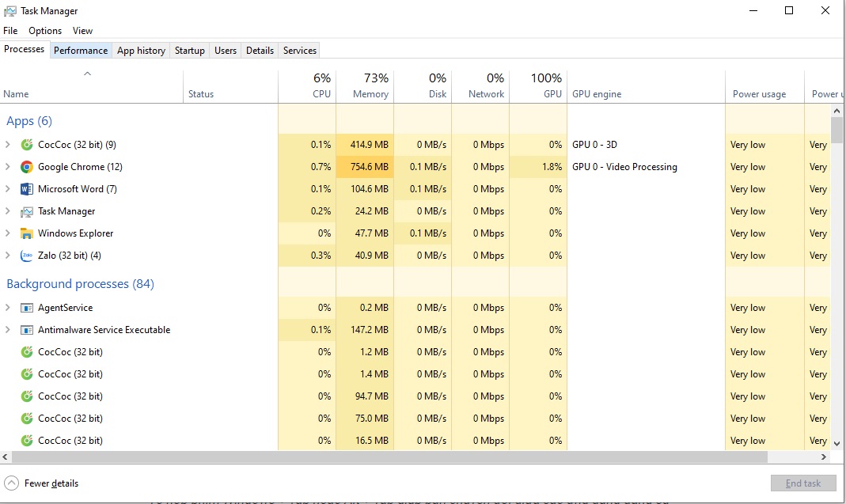
Task: Click the CocCoc app icon in Apps
Action: (x=27, y=145)
